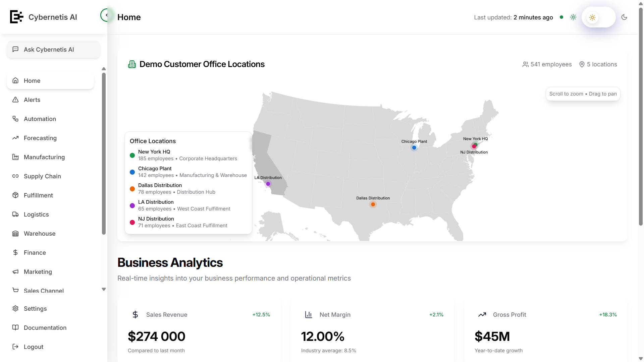Click the Dallas Distribution orange map dot
644x362 pixels.
[x=373, y=204]
